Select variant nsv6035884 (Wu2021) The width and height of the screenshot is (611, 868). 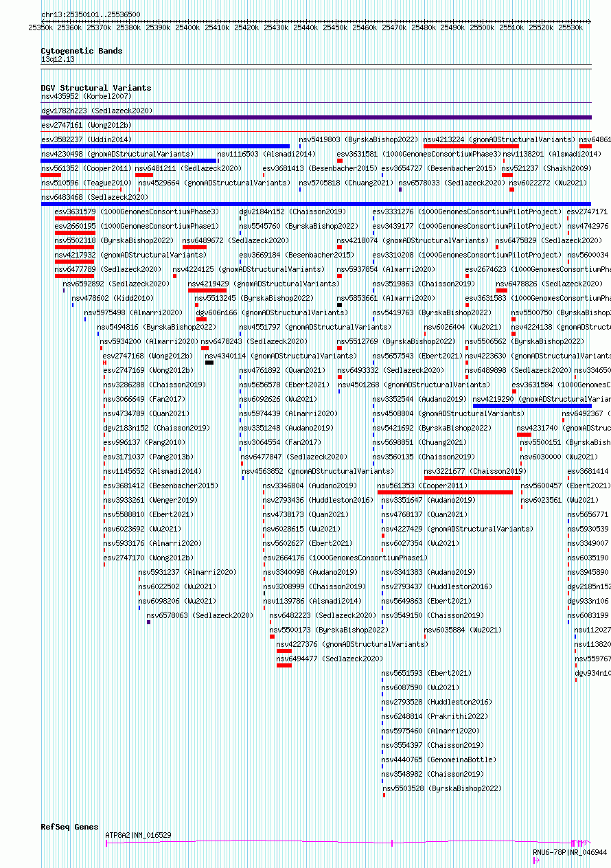coord(463,630)
